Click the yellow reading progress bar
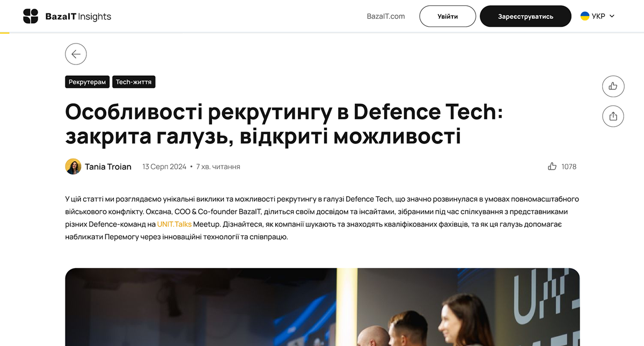Image resolution: width=644 pixels, height=346 pixels. point(5,33)
